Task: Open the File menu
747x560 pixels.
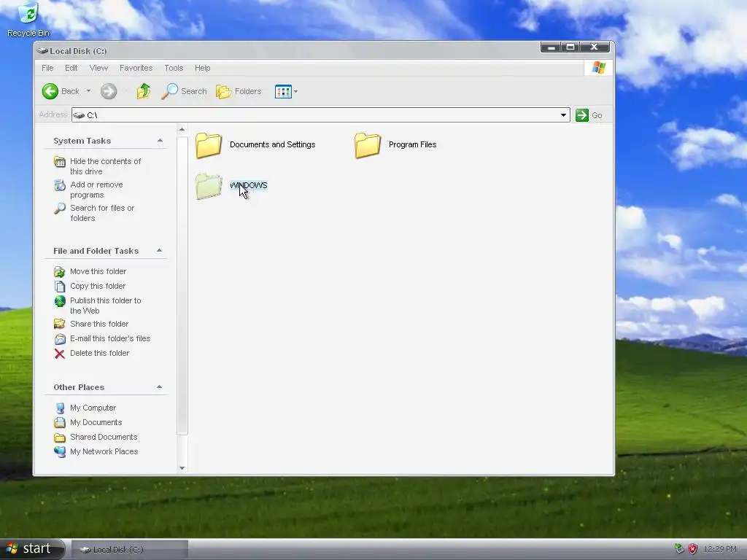Action: [47, 68]
